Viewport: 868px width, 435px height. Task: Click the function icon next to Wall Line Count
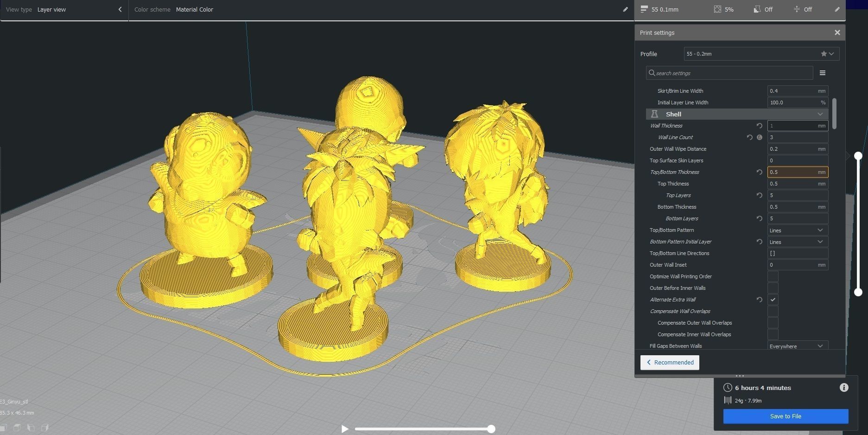point(760,137)
